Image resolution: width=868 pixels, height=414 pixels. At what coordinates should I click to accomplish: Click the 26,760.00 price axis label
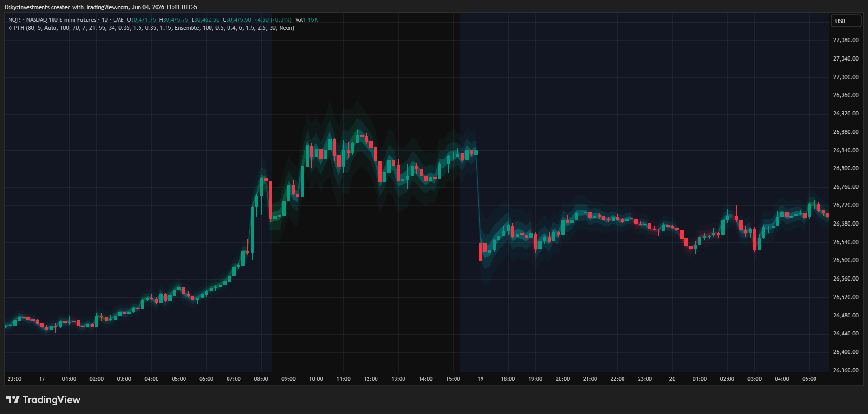tap(846, 187)
